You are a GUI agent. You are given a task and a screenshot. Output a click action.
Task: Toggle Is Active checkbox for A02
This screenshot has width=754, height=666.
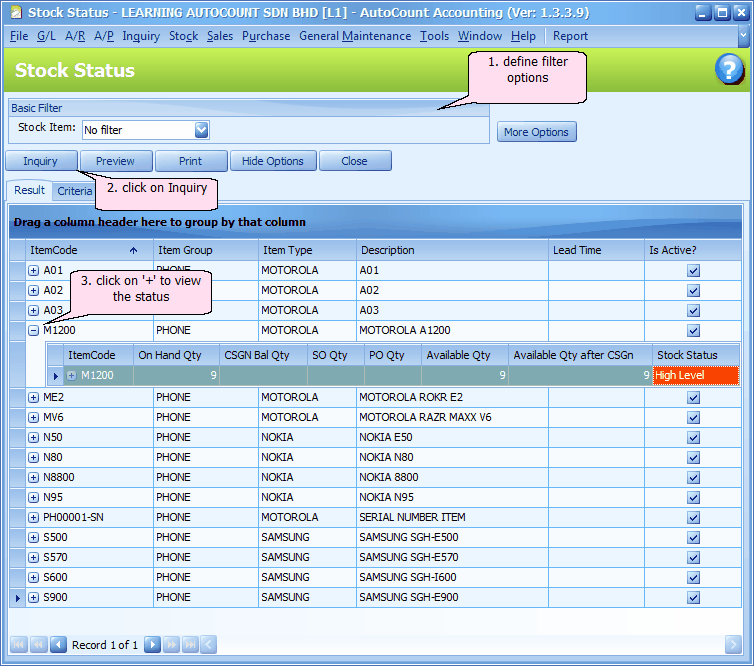tap(693, 291)
